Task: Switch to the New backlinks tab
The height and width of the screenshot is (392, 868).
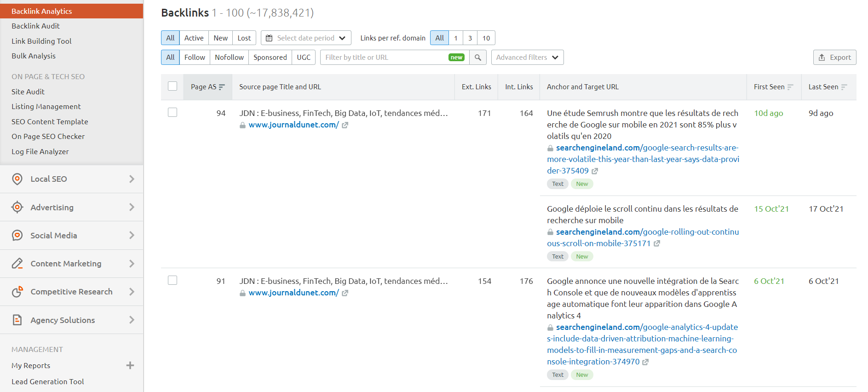Action: (220, 38)
